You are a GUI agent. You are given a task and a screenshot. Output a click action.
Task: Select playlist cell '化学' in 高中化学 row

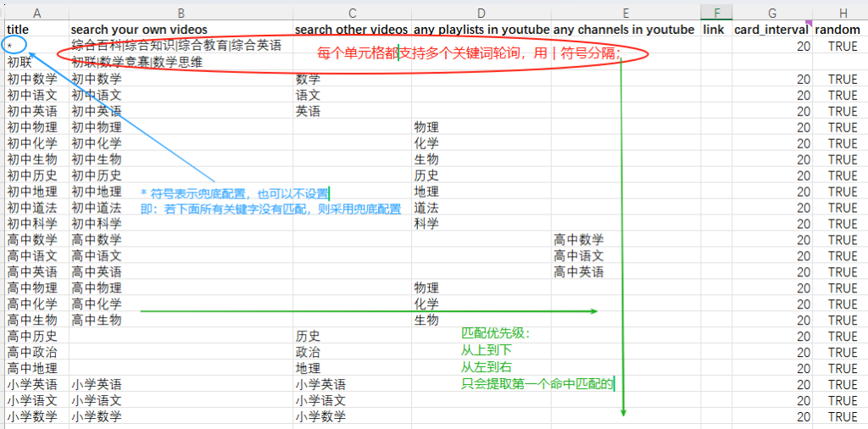481,304
